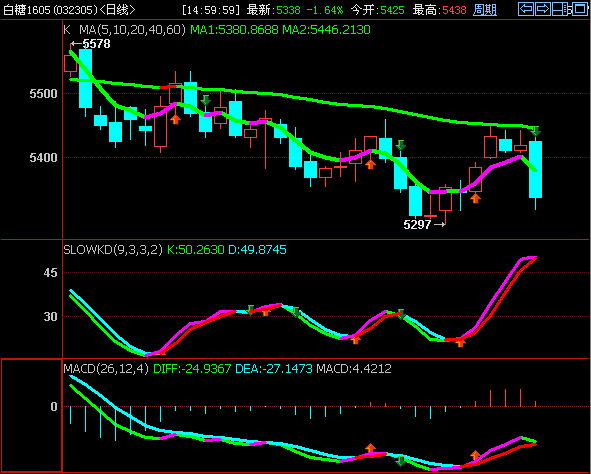The width and height of the screenshot is (591, 474).
Task: Select the MA(5,10,20,40,60) indicator label
Action: 132,30
